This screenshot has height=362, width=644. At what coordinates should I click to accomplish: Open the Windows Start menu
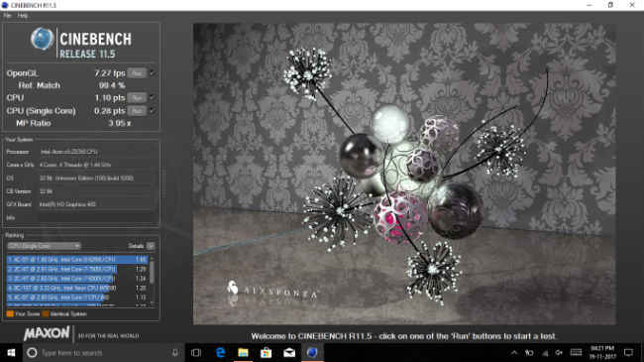[11, 353]
